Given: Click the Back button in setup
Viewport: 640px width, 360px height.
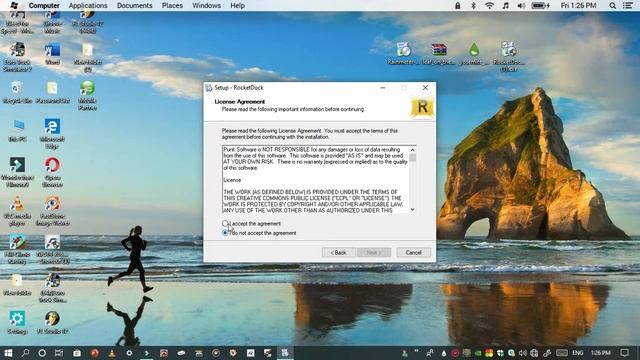Looking at the screenshot, I should [x=338, y=253].
